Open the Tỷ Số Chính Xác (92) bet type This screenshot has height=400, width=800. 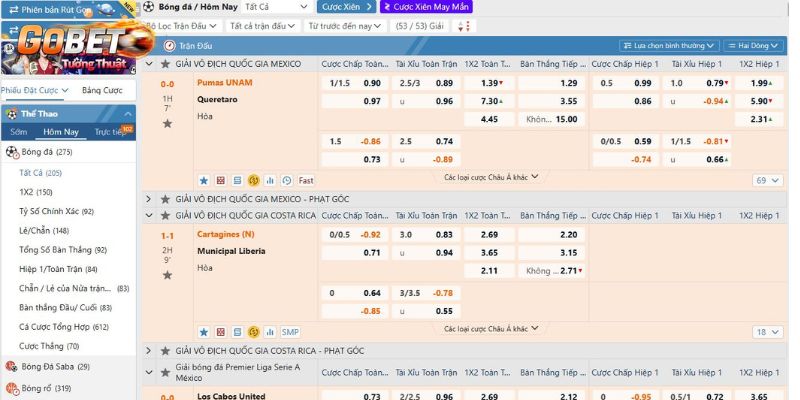56,211
